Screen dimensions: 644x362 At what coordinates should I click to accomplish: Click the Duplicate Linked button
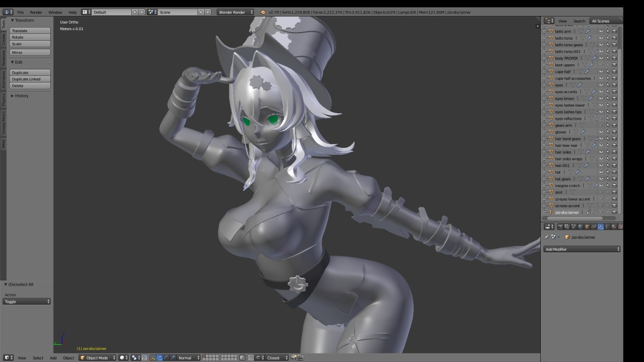point(30,79)
